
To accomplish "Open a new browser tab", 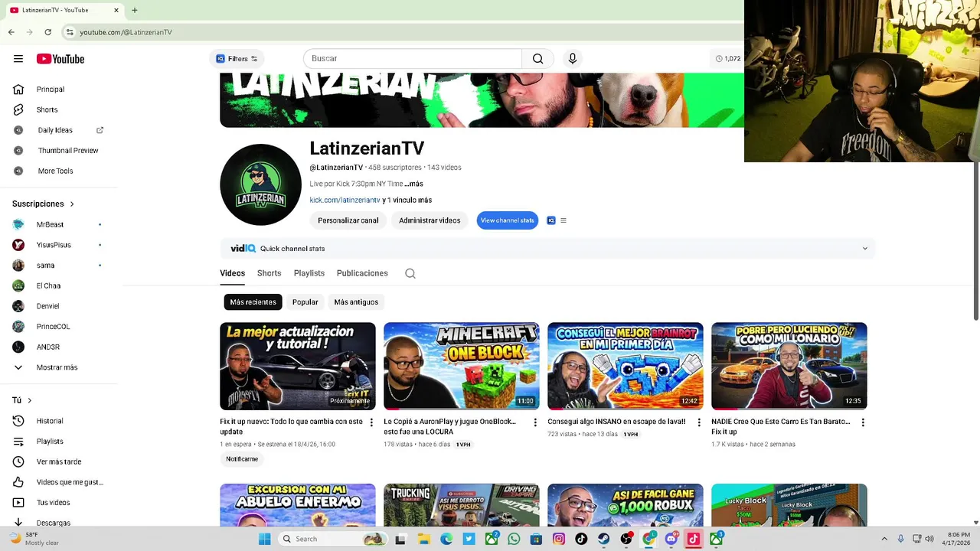I will coord(135,10).
